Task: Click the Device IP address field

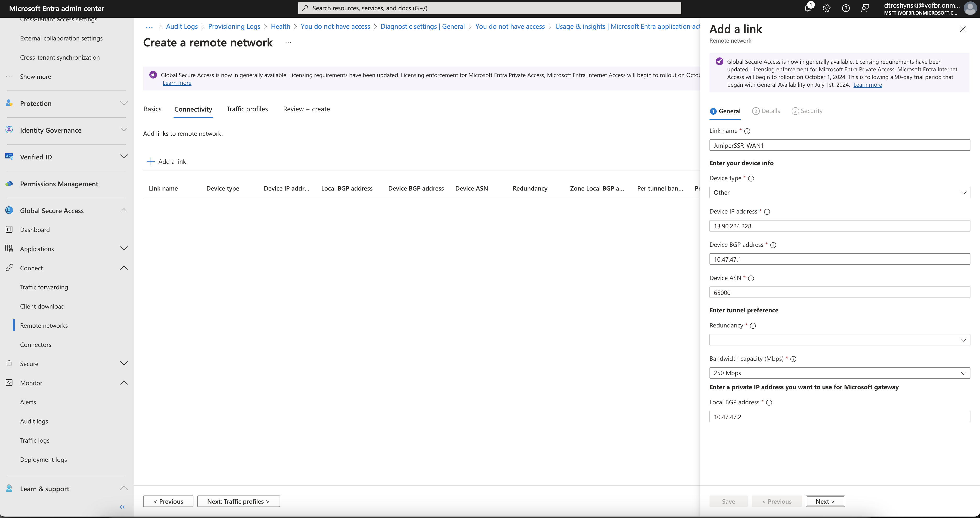Action: pyautogui.click(x=839, y=226)
